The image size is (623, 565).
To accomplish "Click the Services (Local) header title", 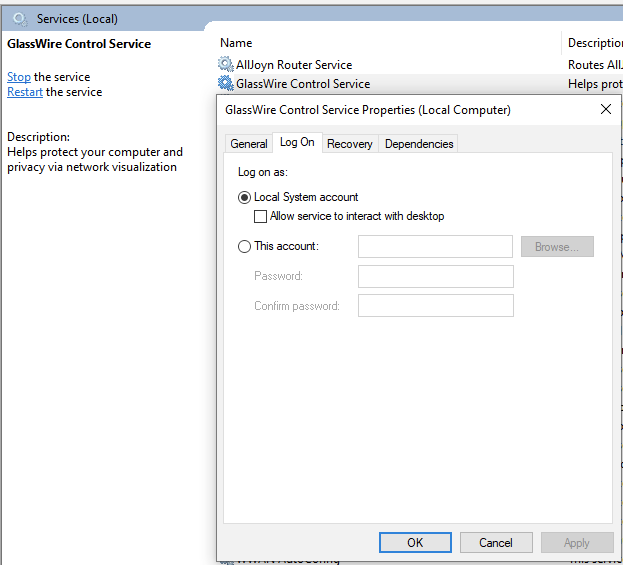I will tap(77, 19).
